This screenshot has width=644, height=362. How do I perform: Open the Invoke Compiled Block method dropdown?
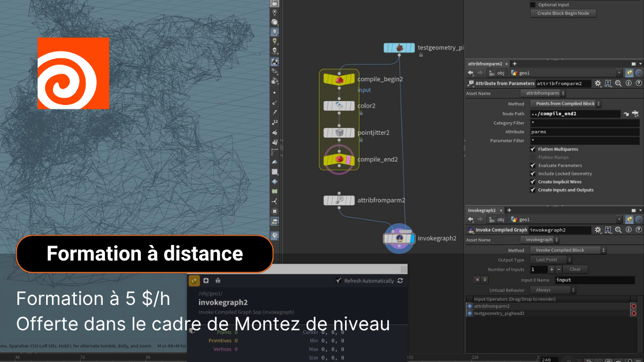[568, 250]
